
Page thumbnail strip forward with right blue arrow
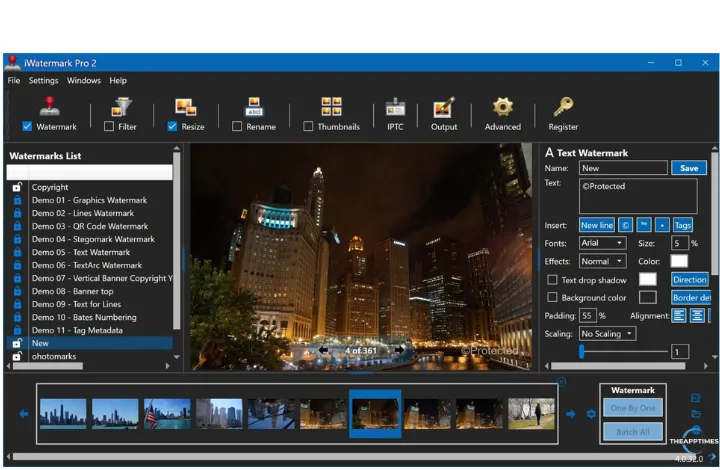click(x=571, y=414)
